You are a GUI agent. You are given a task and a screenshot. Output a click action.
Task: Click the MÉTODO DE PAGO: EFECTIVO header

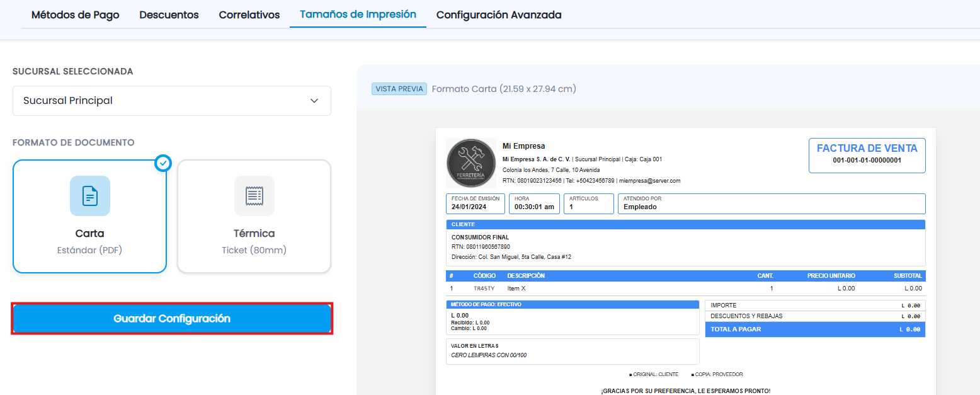pyautogui.click(x=573, y=304)
